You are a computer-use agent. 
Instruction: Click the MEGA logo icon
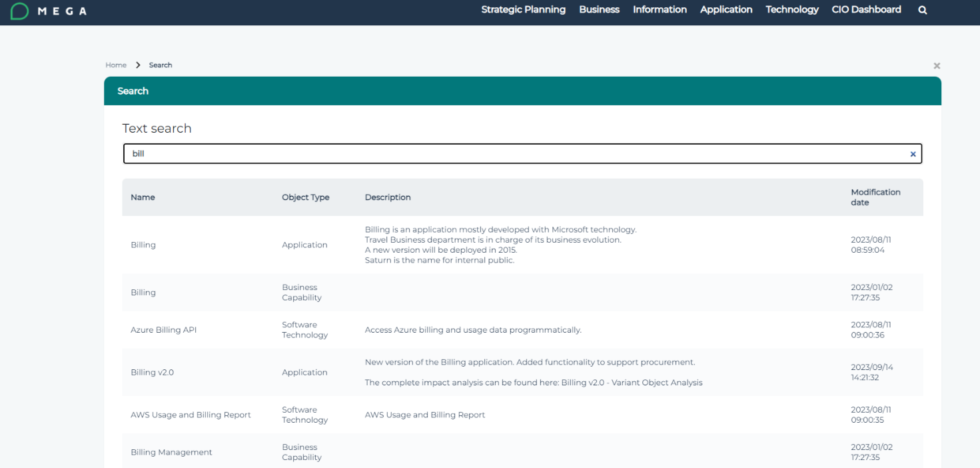pyautogui.click(x=20, y=11)
